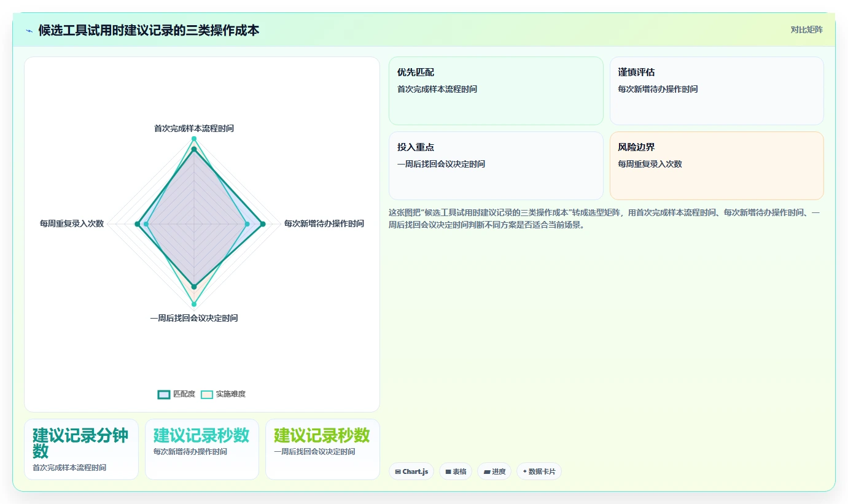The width and height of the screenshot is (848, 504).
Task: Click the lightning icon beside the title
Action: tap(29, 30)
